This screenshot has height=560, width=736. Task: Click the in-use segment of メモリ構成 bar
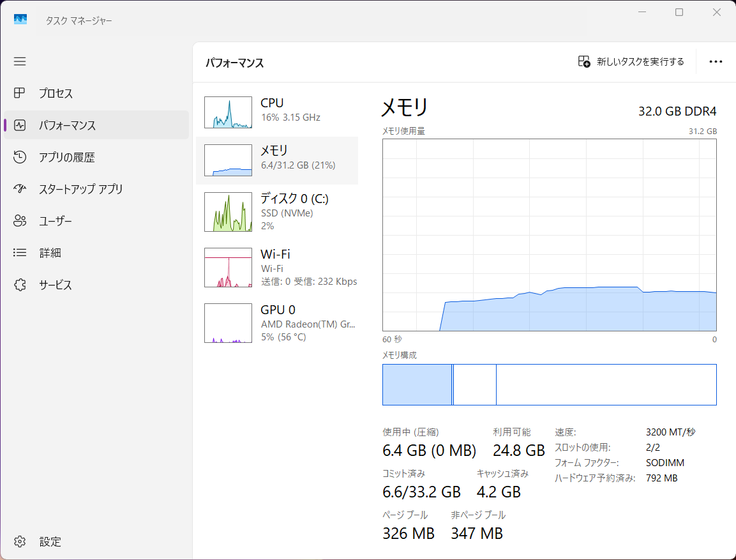point(417,384)
